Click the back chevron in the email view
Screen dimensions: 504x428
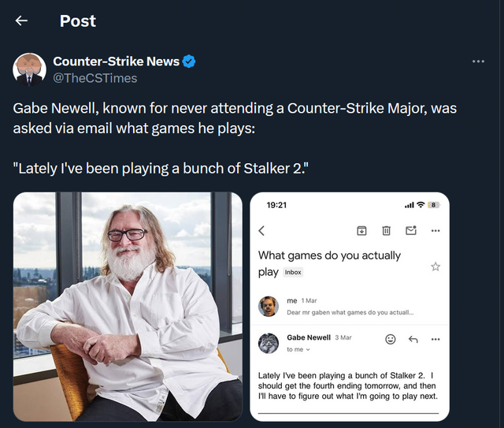[x=261, y=230]
